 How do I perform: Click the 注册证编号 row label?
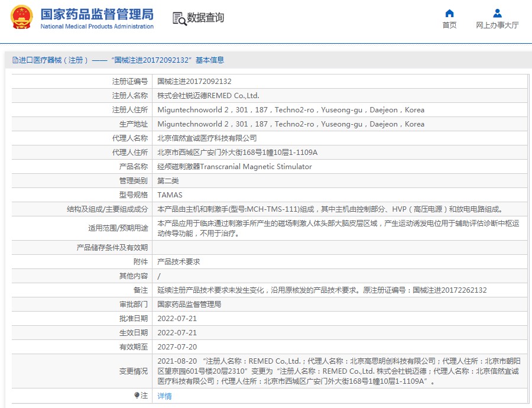click(x=130, y=82)
